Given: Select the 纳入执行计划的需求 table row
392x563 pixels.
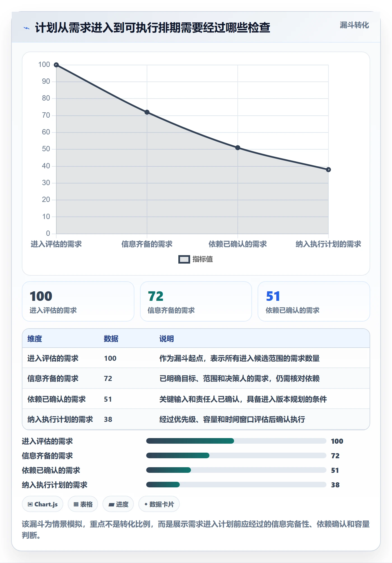Looking at the screenshot, I should click(196, 419).
